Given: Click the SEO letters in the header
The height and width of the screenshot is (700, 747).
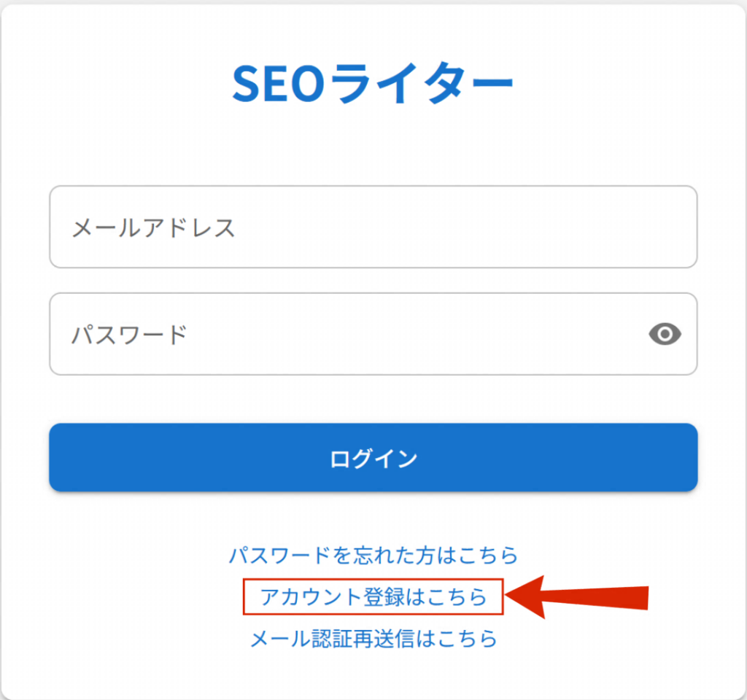Looking at the screenshot, I should [x=279, y=84].
